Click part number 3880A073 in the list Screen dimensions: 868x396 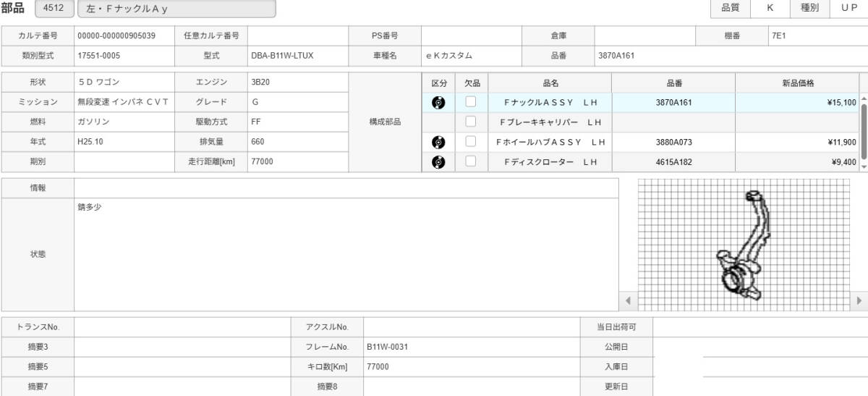(673, 142)
